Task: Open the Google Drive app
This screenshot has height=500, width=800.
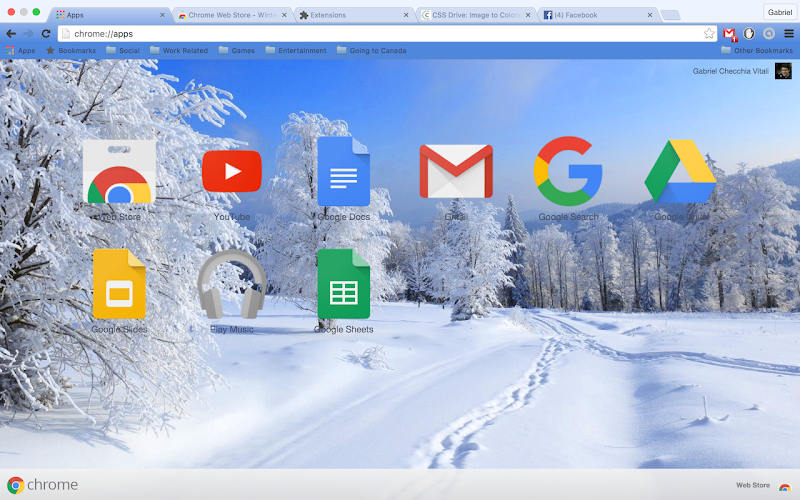Action: click(x=680, y=171)
